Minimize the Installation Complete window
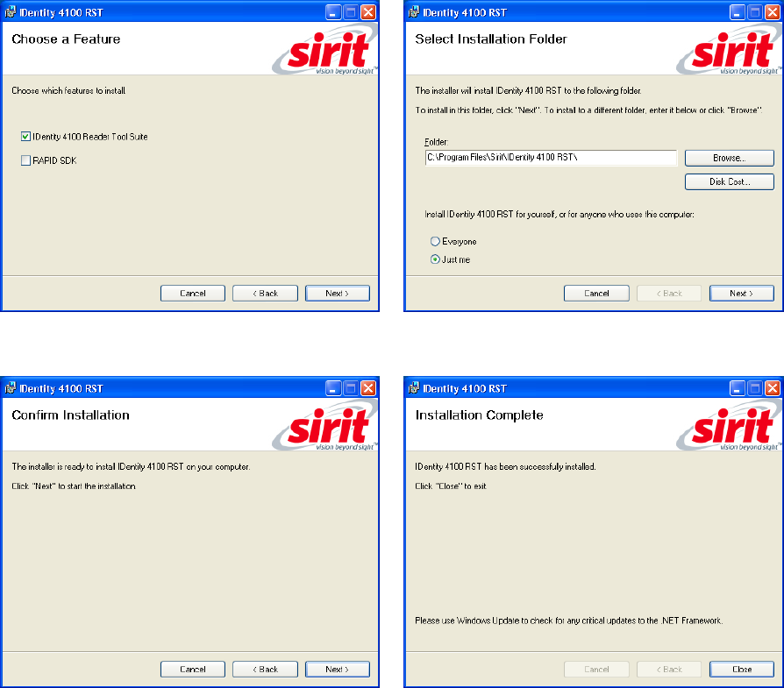Screen dimensions: 784x688 738,387
